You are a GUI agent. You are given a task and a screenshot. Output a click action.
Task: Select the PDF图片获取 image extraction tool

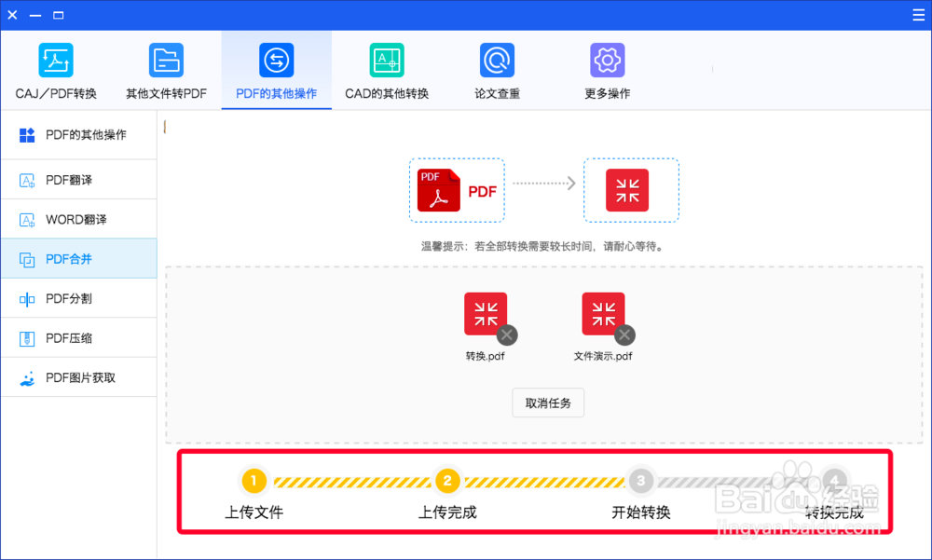pos(27,377)
